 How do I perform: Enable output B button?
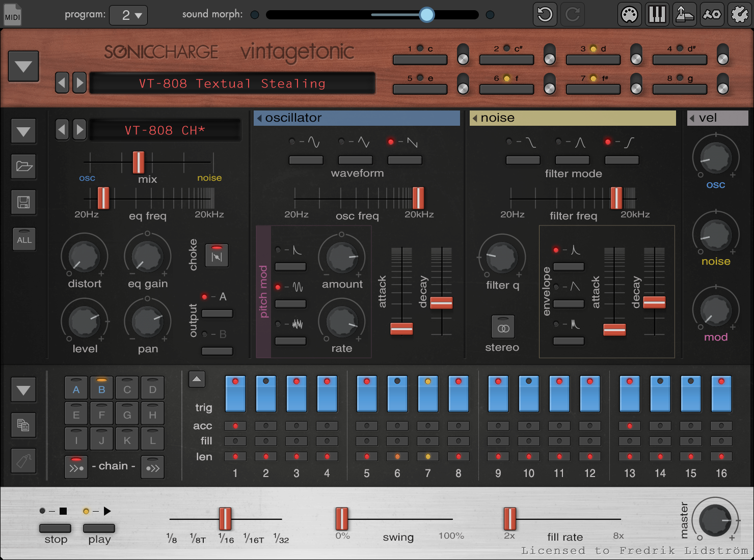pyautogui.click(x=217, y=350)
